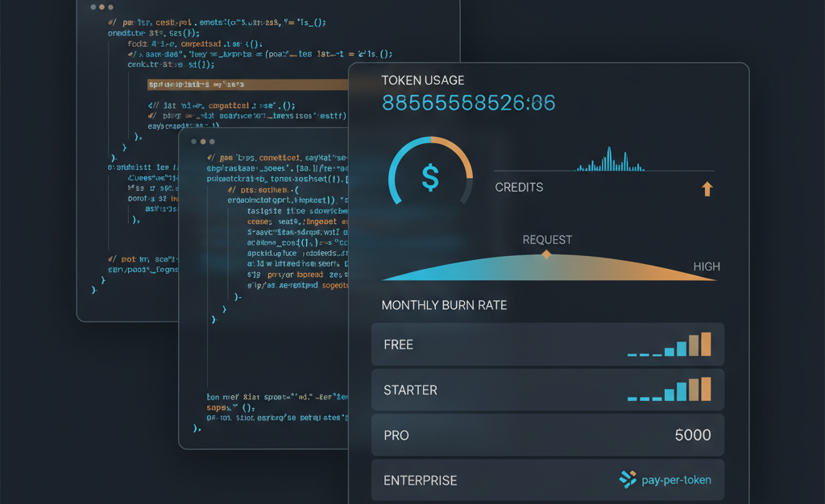
Task: Click the CREDITS label
Action: pos(519,187)
